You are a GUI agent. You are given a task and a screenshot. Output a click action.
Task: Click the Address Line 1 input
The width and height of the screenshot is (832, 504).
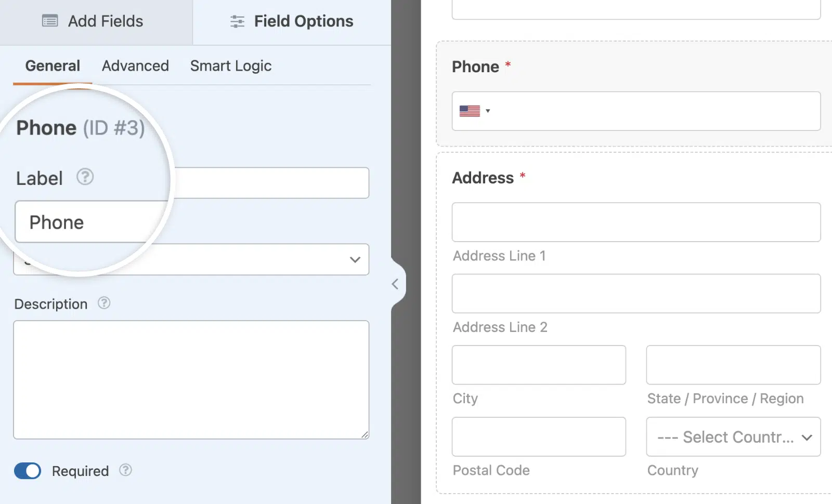(x=636, y=222)
